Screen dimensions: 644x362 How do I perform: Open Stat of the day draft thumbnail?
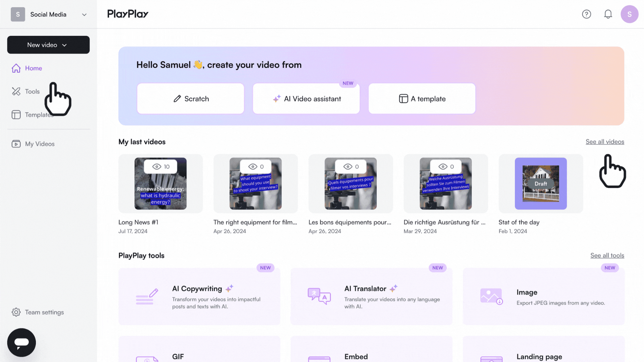click(x=540, y=184)
